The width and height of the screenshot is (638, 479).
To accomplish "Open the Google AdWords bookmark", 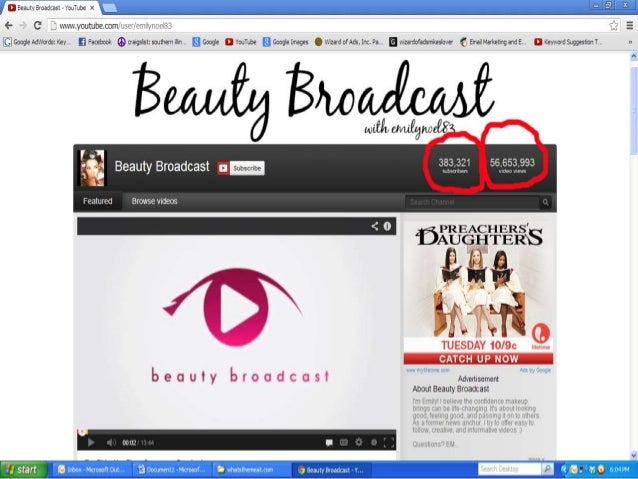I will 37,42.
